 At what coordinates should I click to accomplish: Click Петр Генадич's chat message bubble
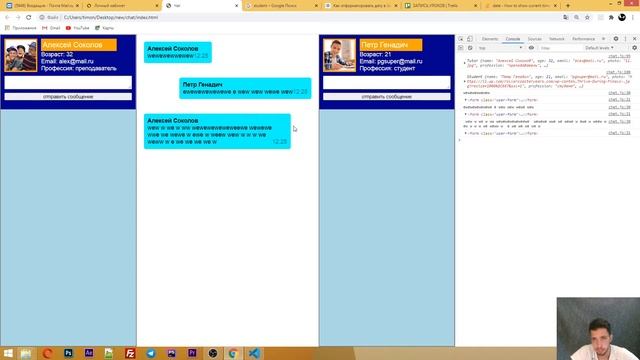245,88
